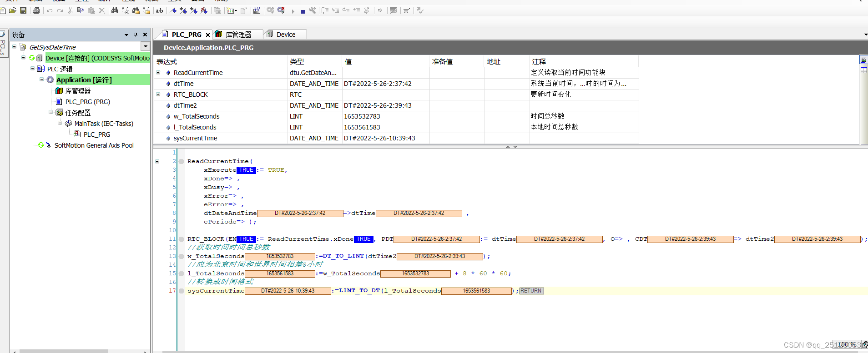Image resolution: width=868 pixels, height=353 pixels.
Task: Collapse the PLC 逻辑 tree node
Action: pos(33,69)
